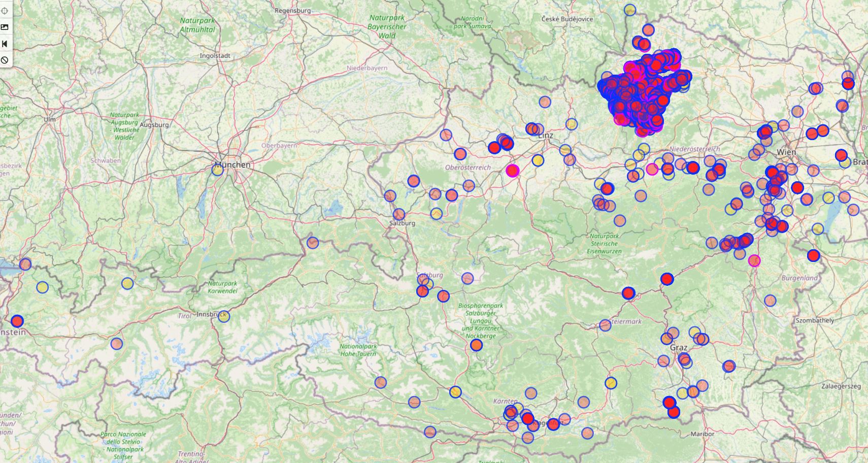Viewport: 868px width, 463px height.
Task: Select the isolated marker on German-Tyrol border
Action: [313, 243]
